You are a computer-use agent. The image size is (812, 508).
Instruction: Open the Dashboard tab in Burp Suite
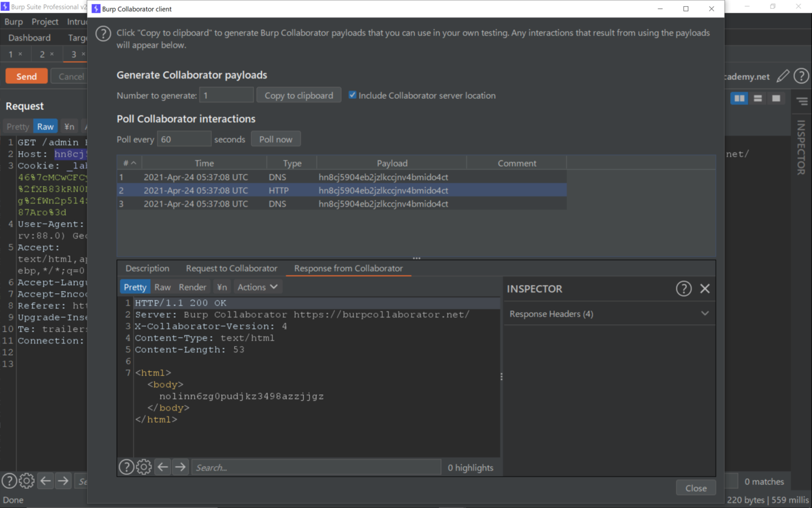(x=29, y=38)
